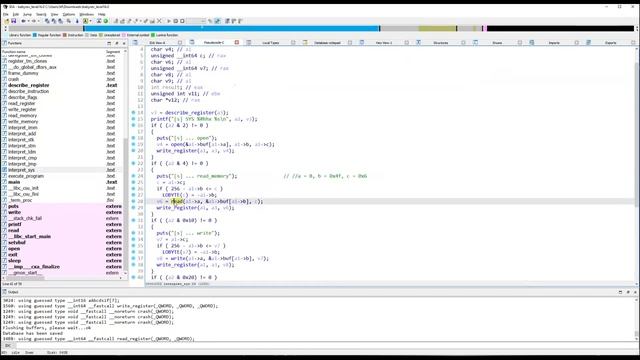This screenshot has height=360, width=640.
Task: Click the terminate process stop icon
Action: [x=182, y=21]
